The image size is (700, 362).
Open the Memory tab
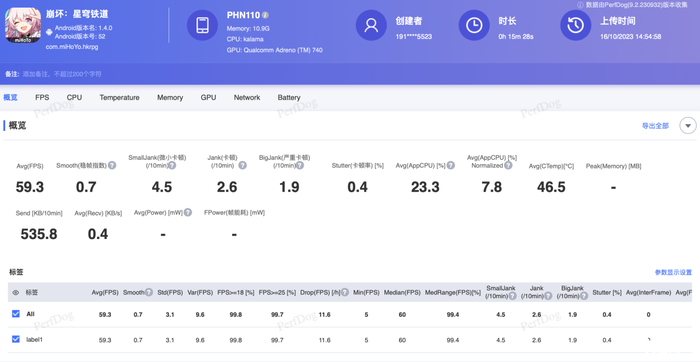tap(170, 97)
